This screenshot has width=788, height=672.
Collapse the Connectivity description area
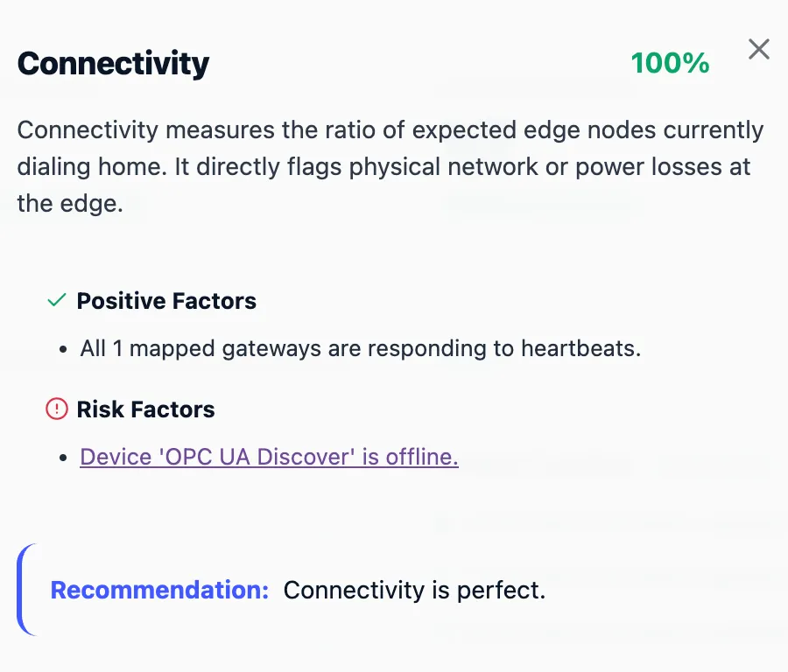pos(390,166)
